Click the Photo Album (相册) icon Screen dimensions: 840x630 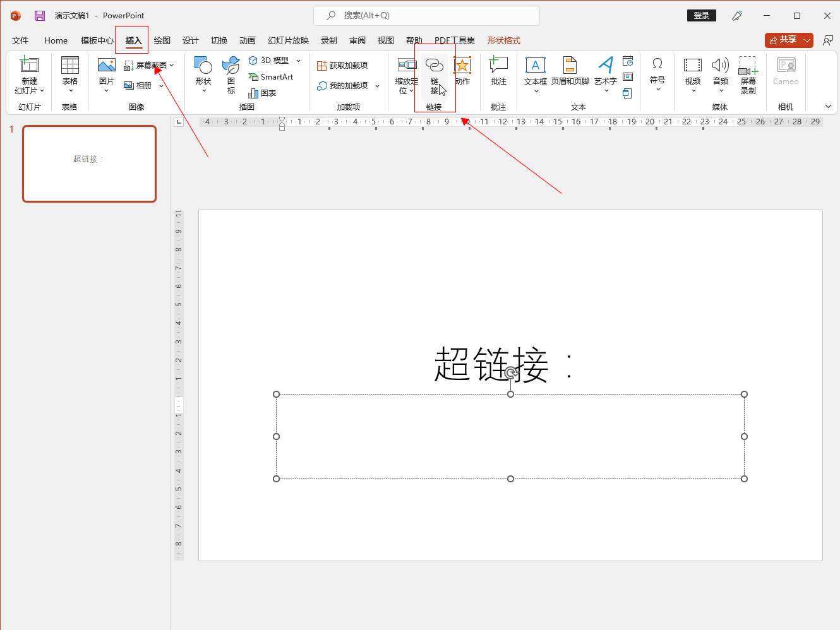tap(129, 85)
